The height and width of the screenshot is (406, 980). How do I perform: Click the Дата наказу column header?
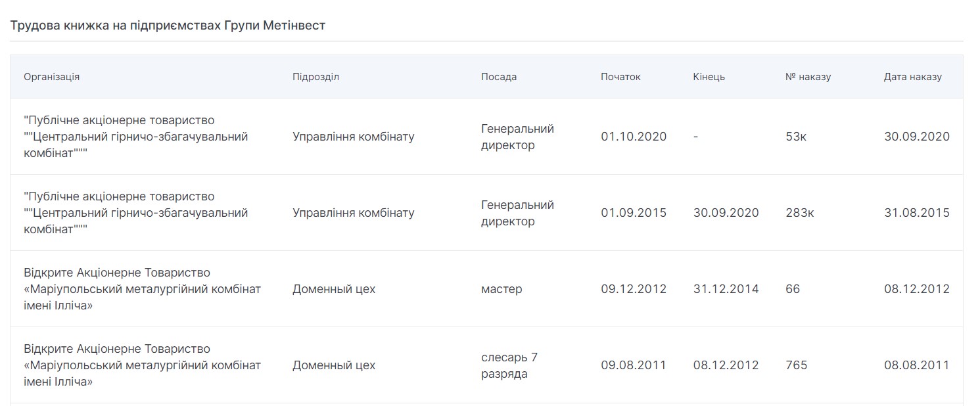[x=913, y=77]
